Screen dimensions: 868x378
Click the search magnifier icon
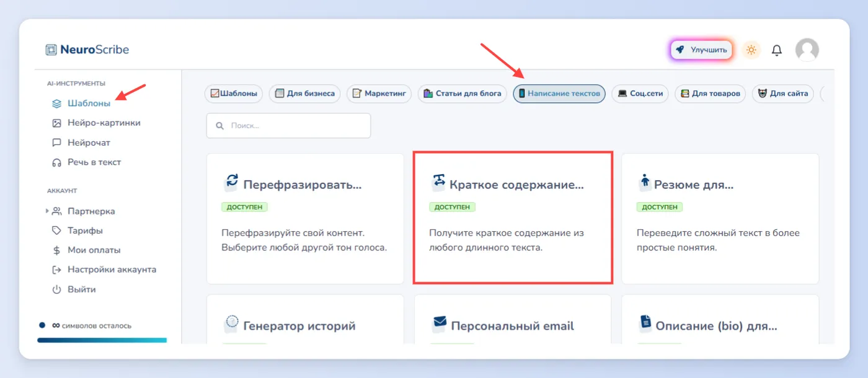(x=219, y=125)
